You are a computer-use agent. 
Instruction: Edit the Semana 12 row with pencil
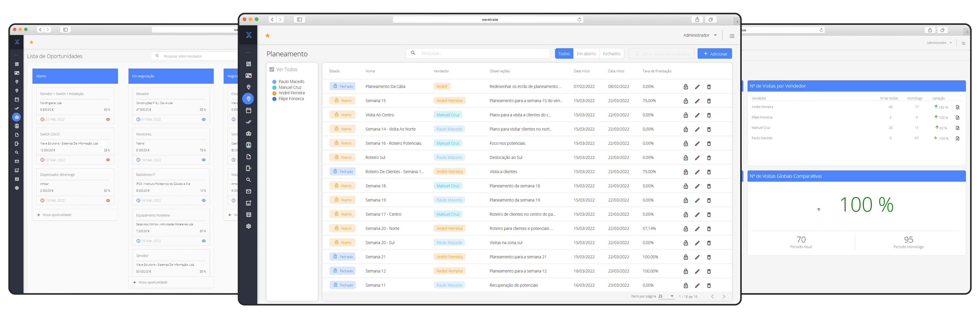coord(697,271)
